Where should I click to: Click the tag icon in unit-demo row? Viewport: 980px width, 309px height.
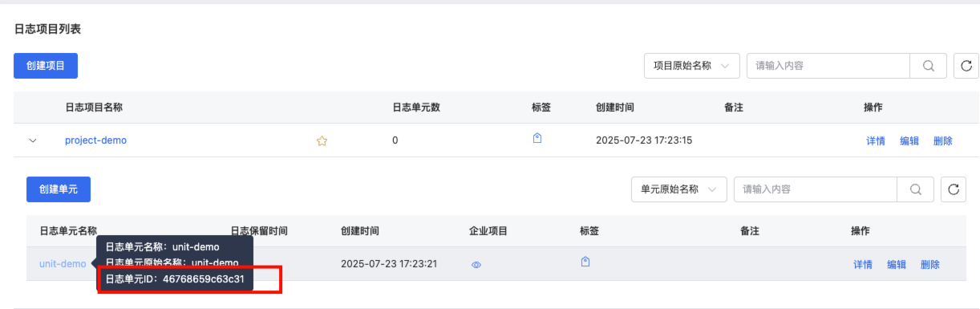coord(585,262)
